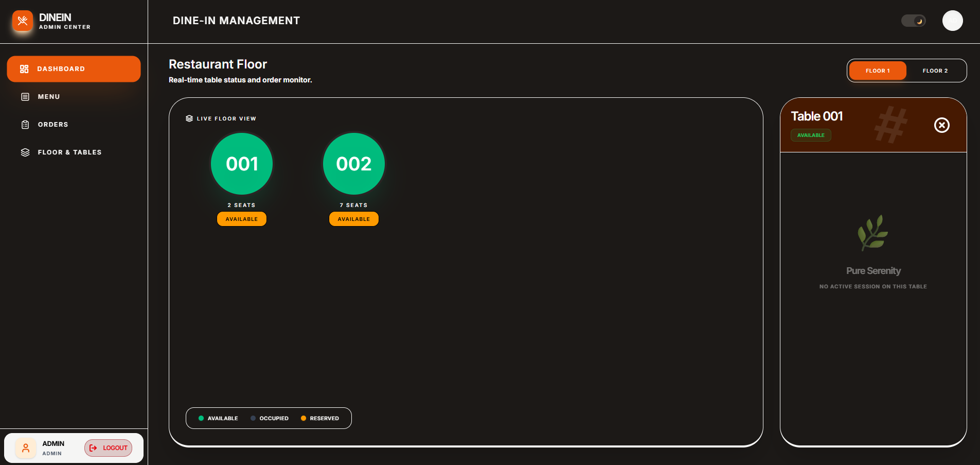Select table 001 circle on floor
The width and height of the screenshot is (980, 465).
pyautogui.click(x=242, y=164)
